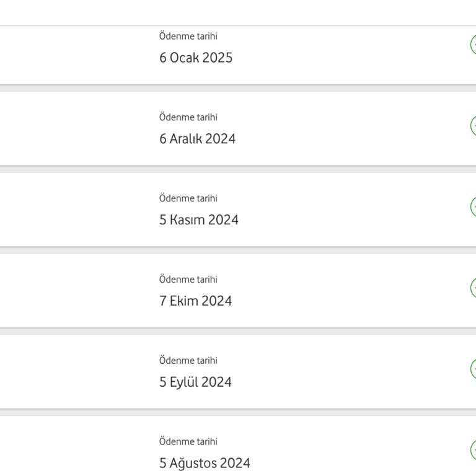The width and height of the screenshot is (476, 476).
Task: Tap "Ödenme tarihi" label above 7 Ekim 2024
Action: pos(188,280)
